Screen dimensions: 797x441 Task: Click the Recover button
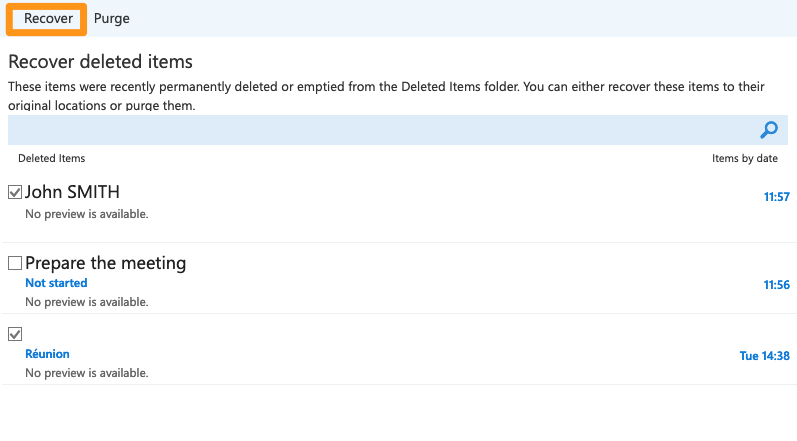[x=48, y=18]
